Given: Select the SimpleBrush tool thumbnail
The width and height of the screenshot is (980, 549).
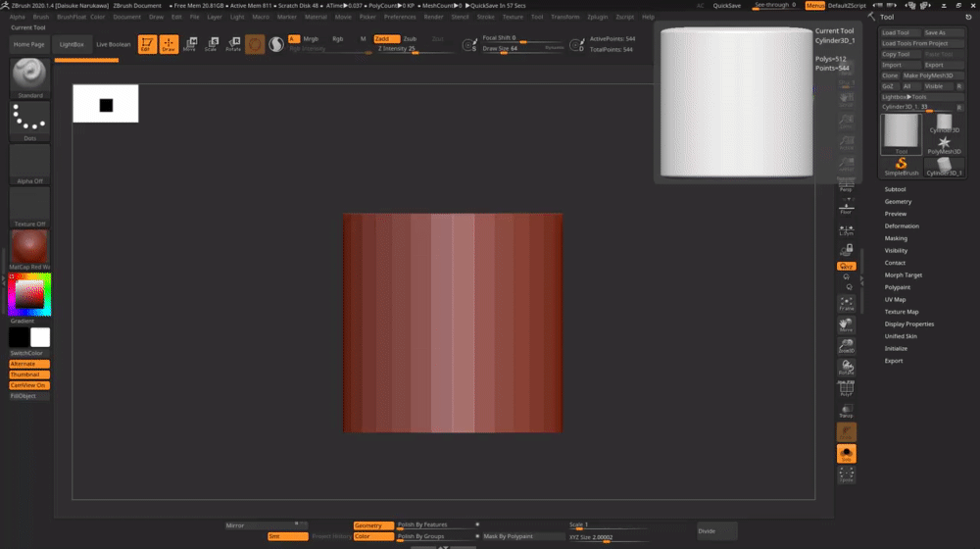Looking at the screenshot, I should (x=902, y=166).
